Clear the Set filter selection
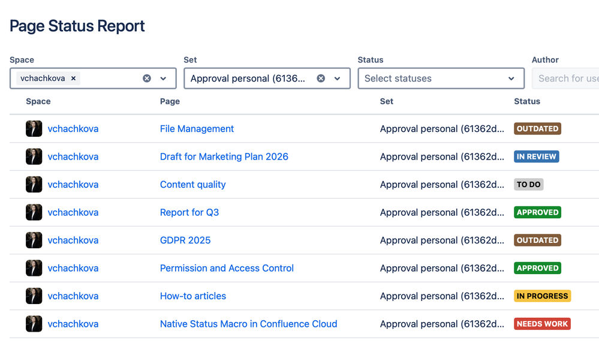The image size is (599, 364). tap(321, 79)
